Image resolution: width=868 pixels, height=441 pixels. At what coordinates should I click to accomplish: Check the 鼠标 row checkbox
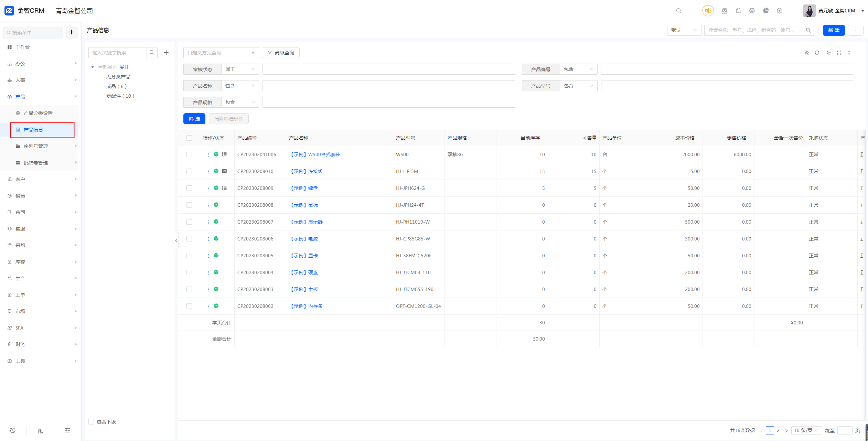[189, 205]
